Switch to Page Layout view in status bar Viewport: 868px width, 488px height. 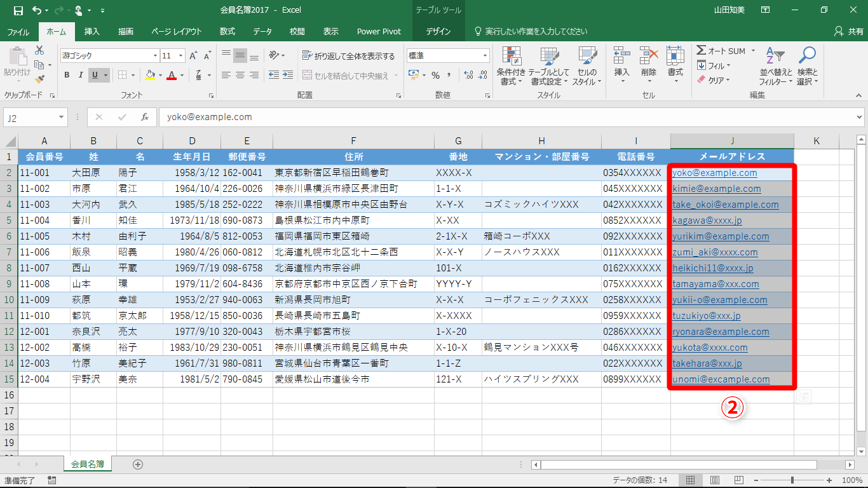[715, 480]
